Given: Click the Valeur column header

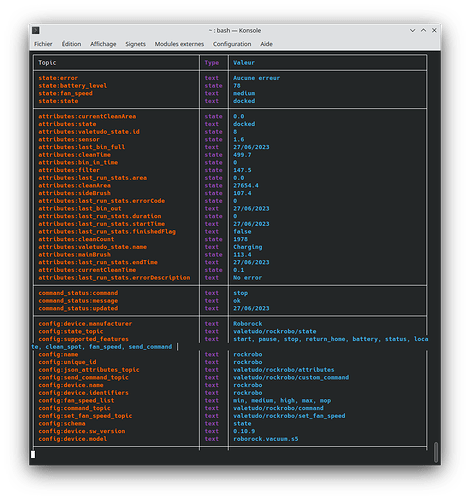Looking at the screenshot, I should pyautogui.click(x=244, y=63).
